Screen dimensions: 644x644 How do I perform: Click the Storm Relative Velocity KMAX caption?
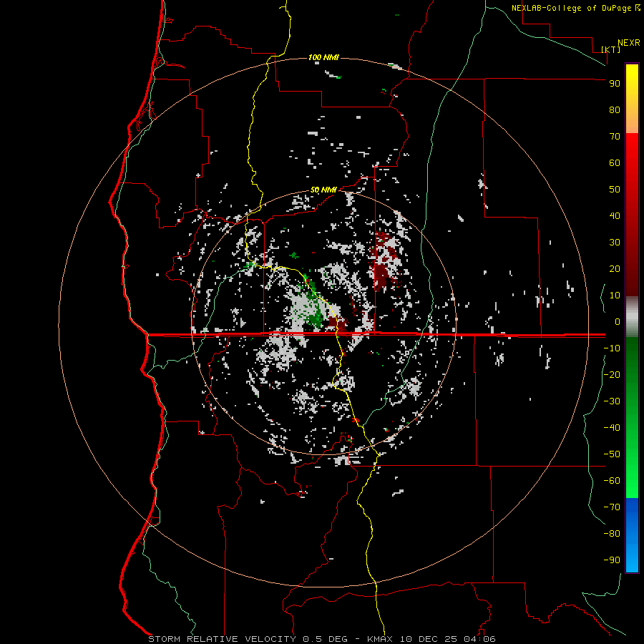point(321,639)
